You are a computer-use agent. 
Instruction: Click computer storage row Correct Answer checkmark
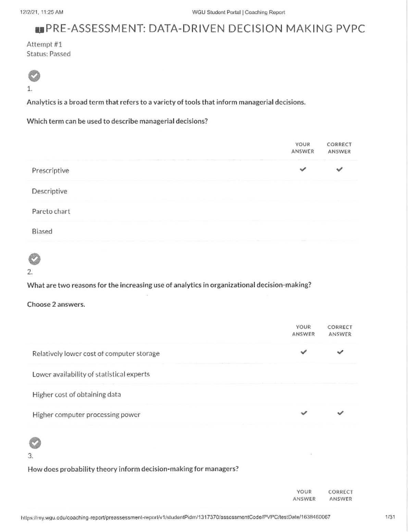340,352
